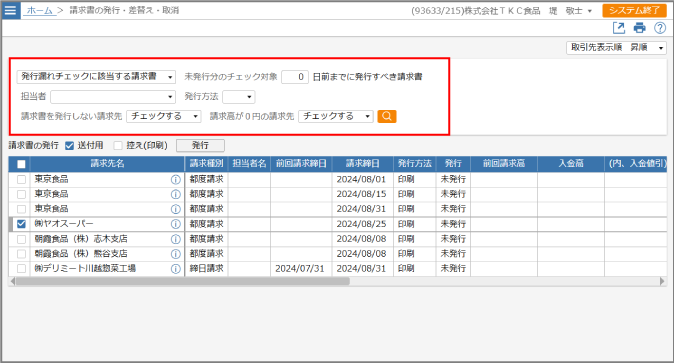674x363 pixels.
Task: Open page in new window icon
Action: pos(619,28)
